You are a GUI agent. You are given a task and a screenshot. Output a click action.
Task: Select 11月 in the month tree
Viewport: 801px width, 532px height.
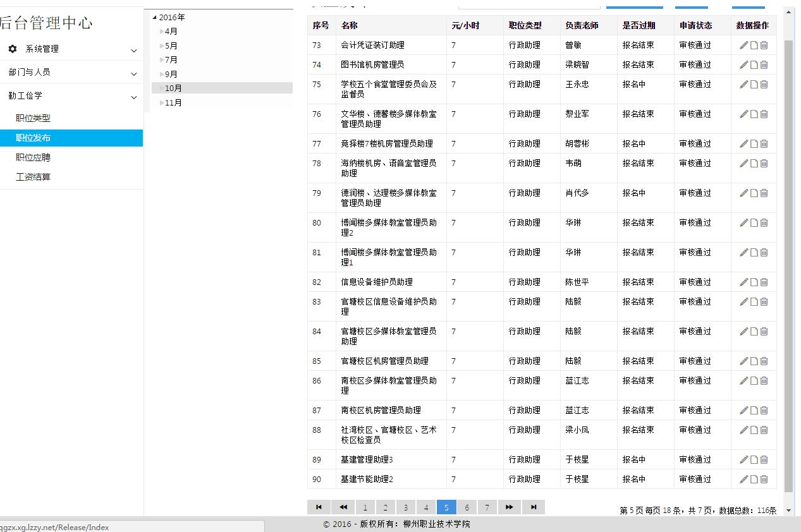pyautogui.click(x=173, y=102)
